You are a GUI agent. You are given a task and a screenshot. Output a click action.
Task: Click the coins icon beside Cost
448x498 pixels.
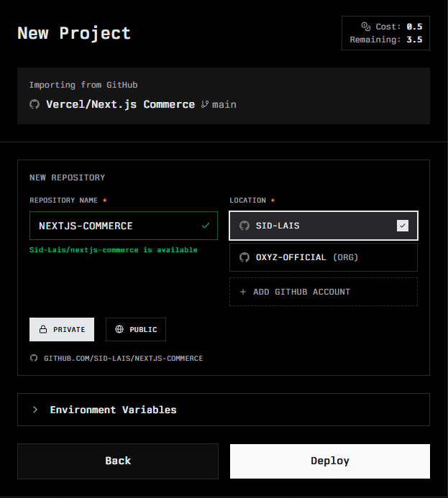coord(365,27)
